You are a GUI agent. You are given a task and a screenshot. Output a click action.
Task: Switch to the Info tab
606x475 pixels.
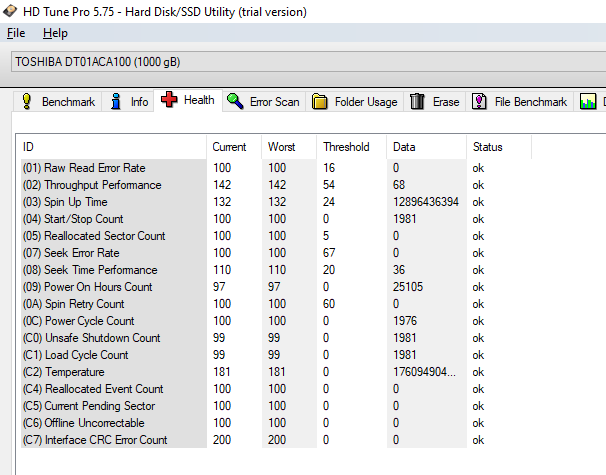[x=128, y=102]
